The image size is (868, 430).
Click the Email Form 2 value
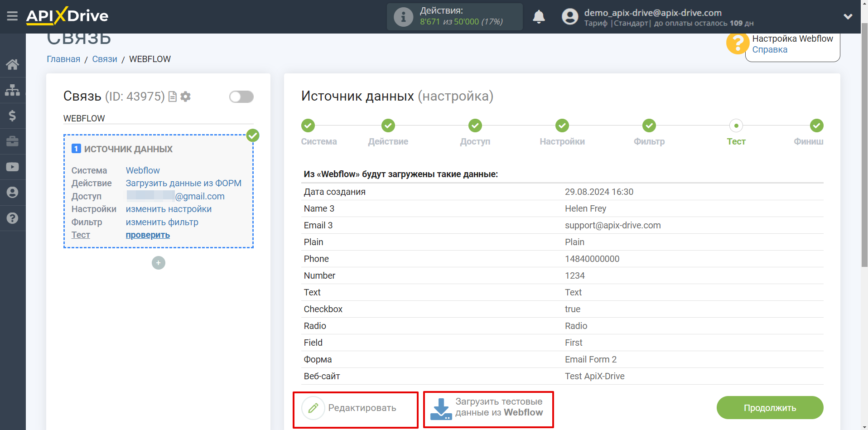point(591,359)
